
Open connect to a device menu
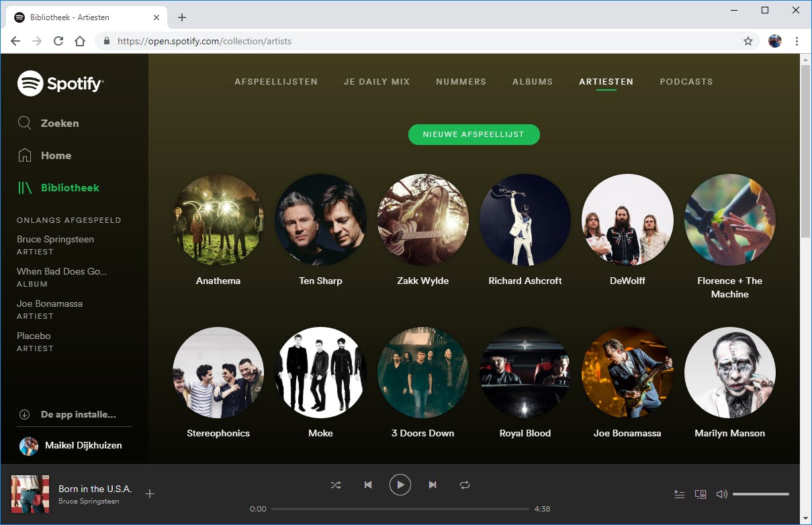pyautogui.click(x=701, y=494)
